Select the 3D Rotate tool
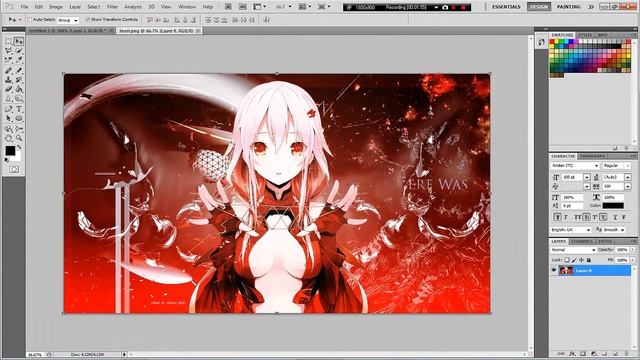640x360 pixels. click(9, 129)
